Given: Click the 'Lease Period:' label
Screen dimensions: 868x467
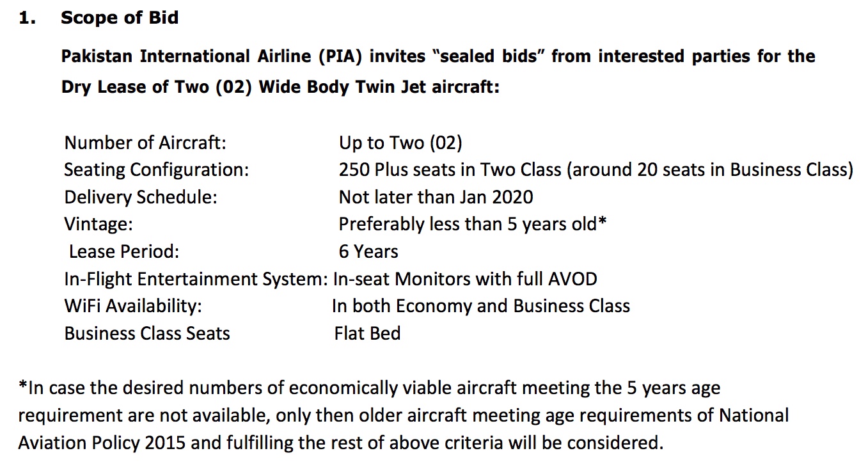Looking at the screenshot, I should 124,251.
